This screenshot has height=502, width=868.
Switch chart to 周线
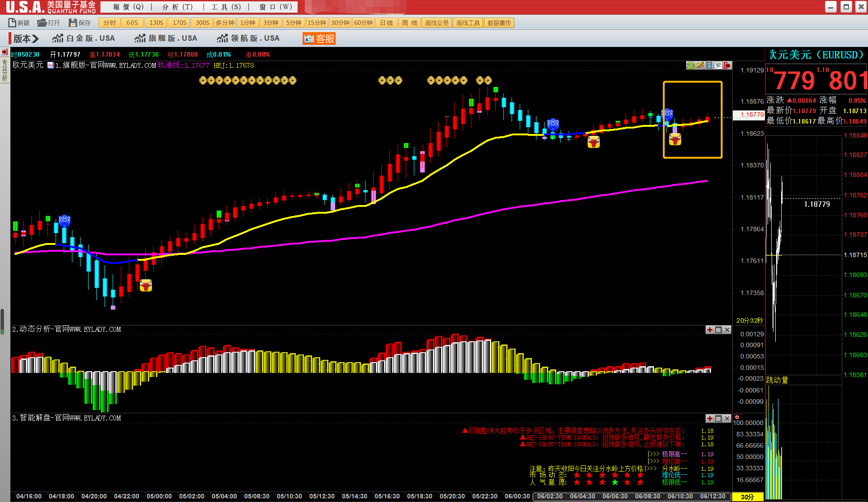pyautogui.click(x=410, y=23)
